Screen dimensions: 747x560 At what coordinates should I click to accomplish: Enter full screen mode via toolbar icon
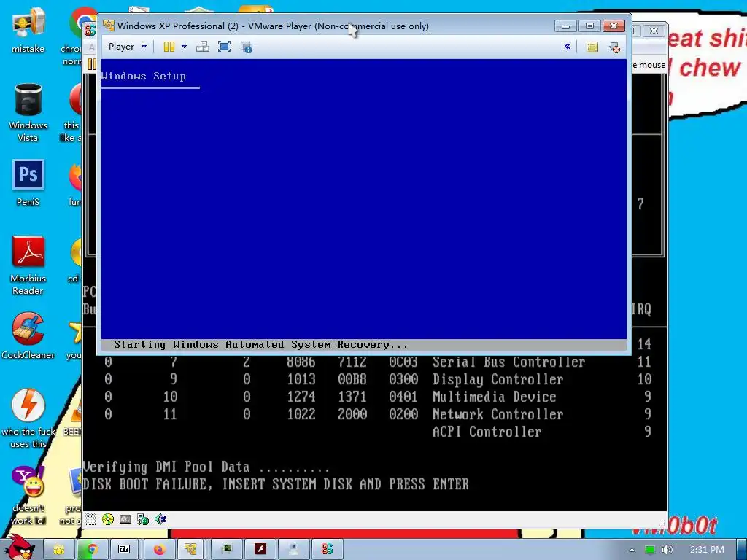click(224, 47)
